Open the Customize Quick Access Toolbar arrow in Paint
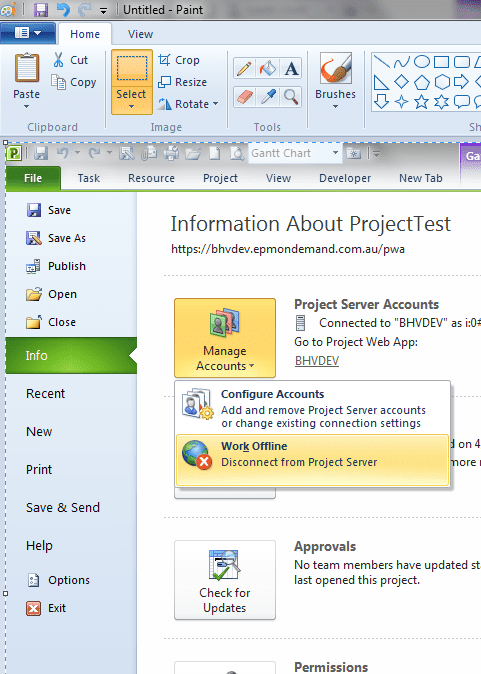 click(104, 10)
